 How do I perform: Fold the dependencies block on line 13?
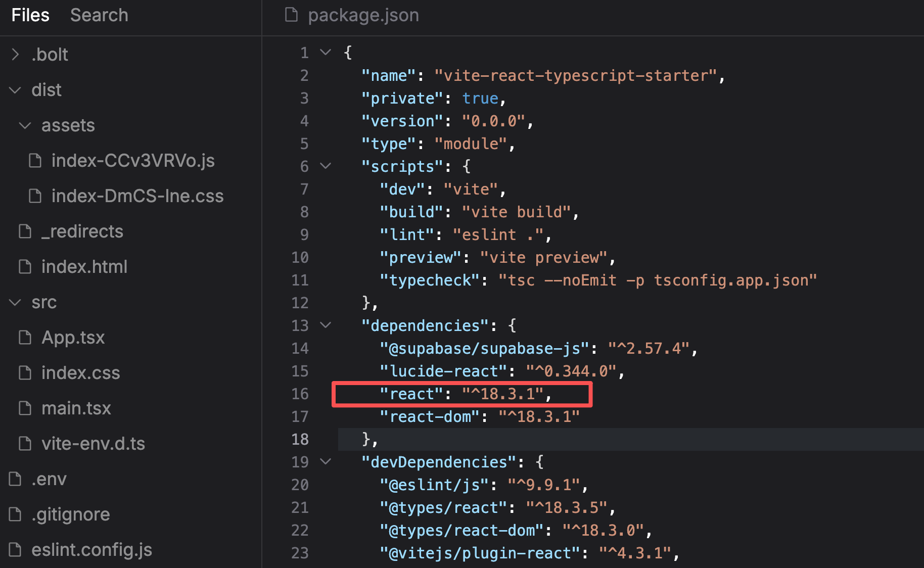pyautogui.click(x=326, y=325)
